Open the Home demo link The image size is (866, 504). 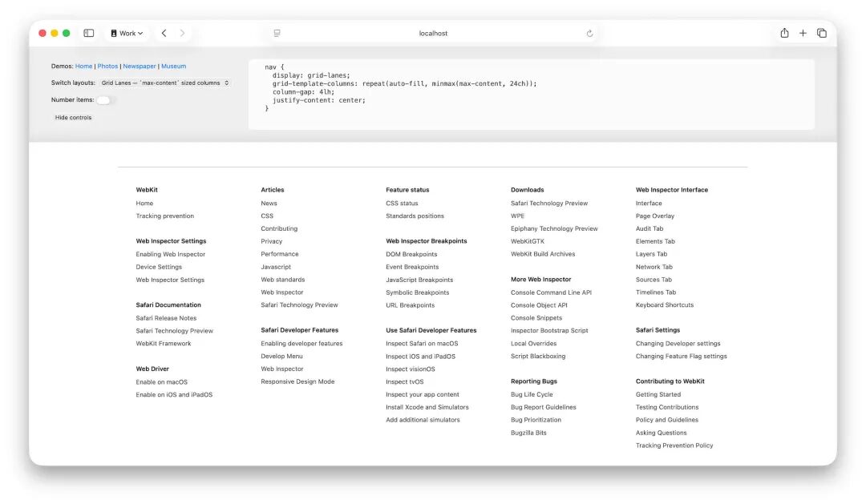pos(84,67)
